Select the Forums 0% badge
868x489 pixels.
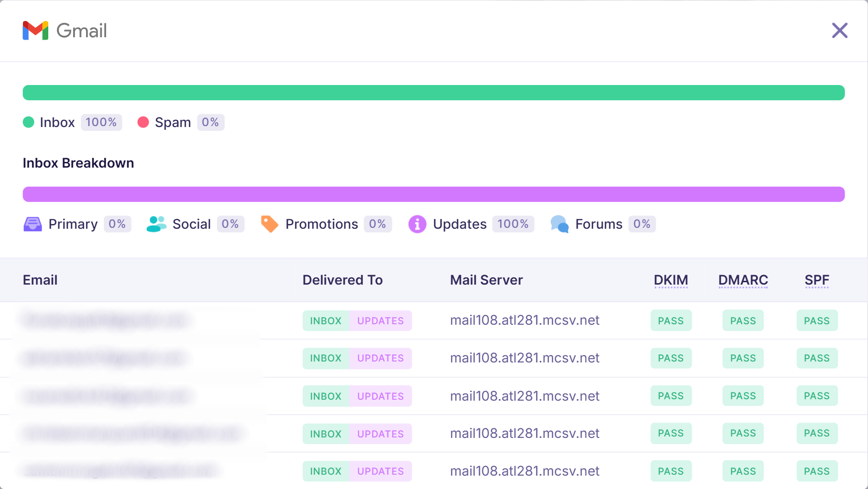pyautogui.click(x=642, y=224)
